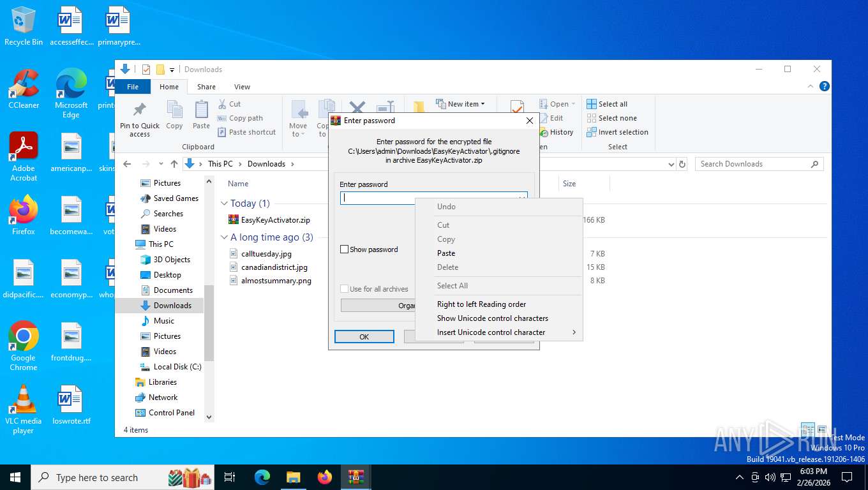Open WinRAR from the taskbar
This screenshot has width=868, height=490.
tap(356, 477)
